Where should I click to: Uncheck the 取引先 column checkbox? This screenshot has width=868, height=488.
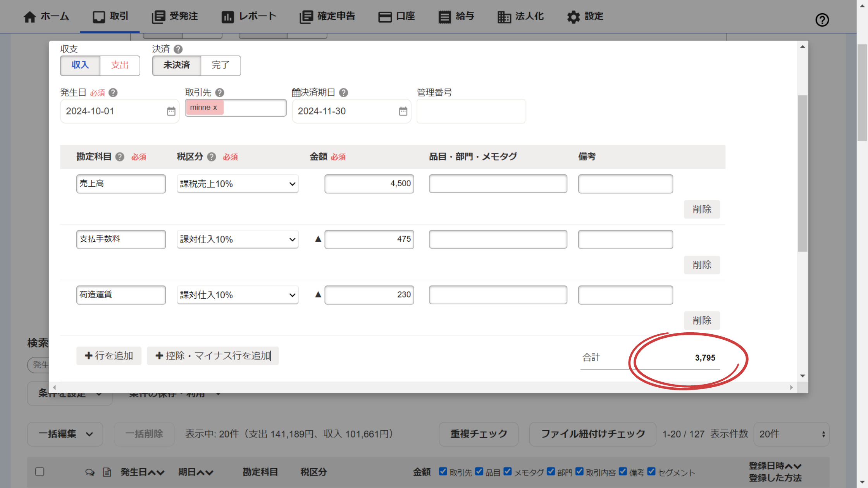(443, 471)
